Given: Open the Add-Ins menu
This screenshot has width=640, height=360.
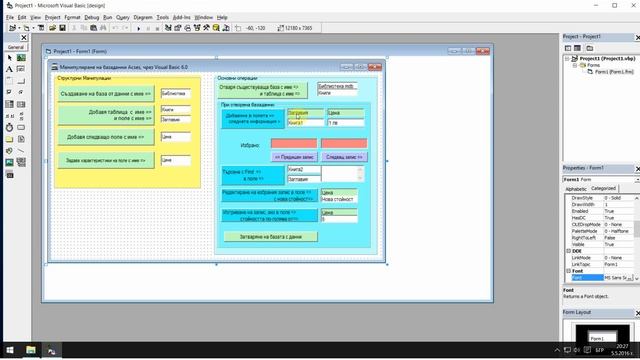Looking at the screenshot, I should (x=182, y=18).
